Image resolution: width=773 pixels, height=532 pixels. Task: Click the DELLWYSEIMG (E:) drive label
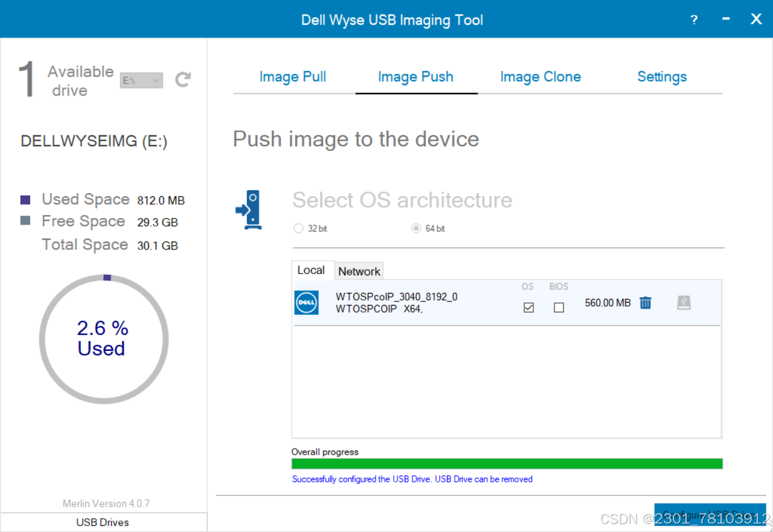pos(94,141)
